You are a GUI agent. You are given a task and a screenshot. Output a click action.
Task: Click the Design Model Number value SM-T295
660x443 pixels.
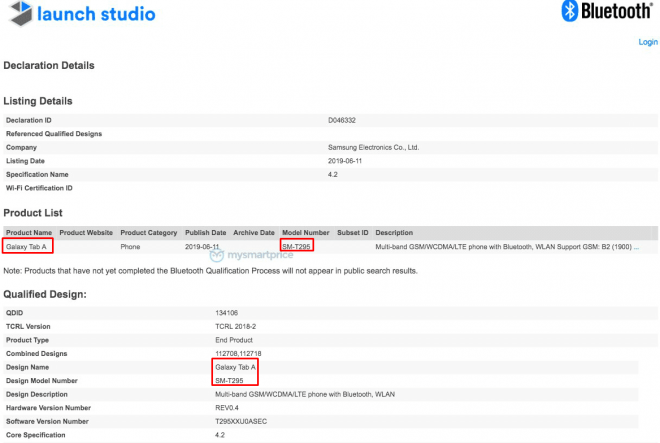pyautogui.click(x=229, y=381)
